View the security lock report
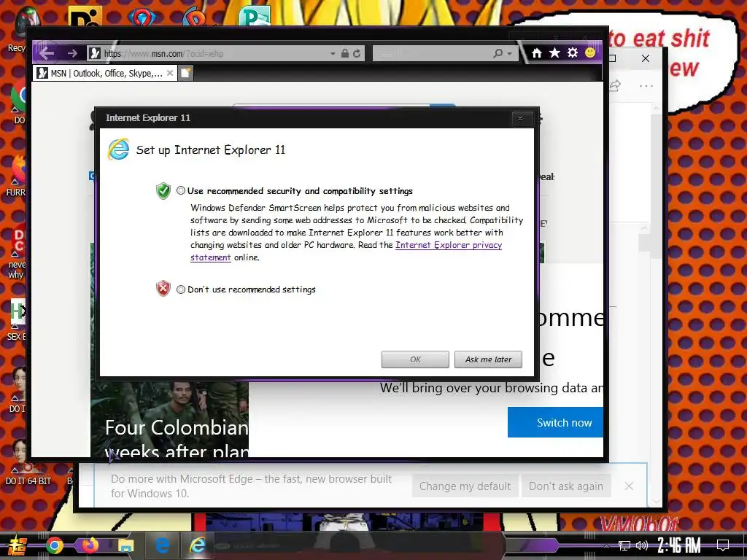Viewport: 747px width, 560px height. pyautogui.click(x=344, y=53)
